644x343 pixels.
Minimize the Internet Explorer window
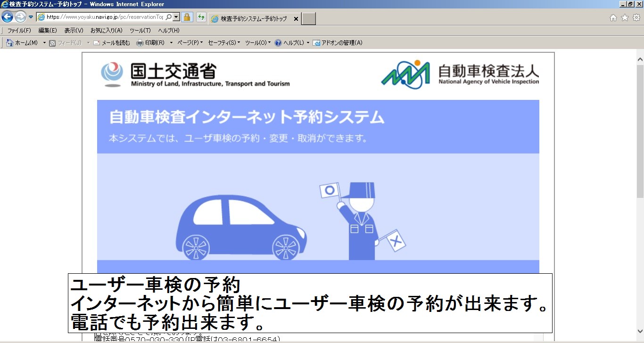[623, 4]
